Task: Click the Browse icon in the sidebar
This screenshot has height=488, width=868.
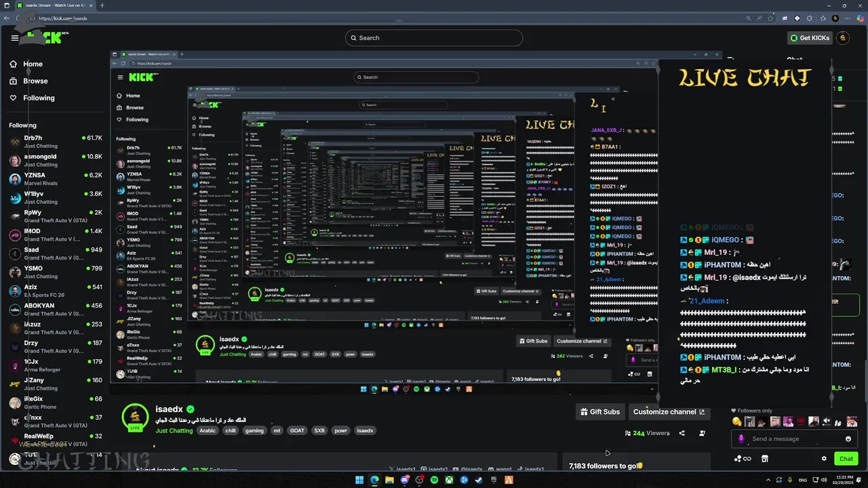Action: click(13, 81)
